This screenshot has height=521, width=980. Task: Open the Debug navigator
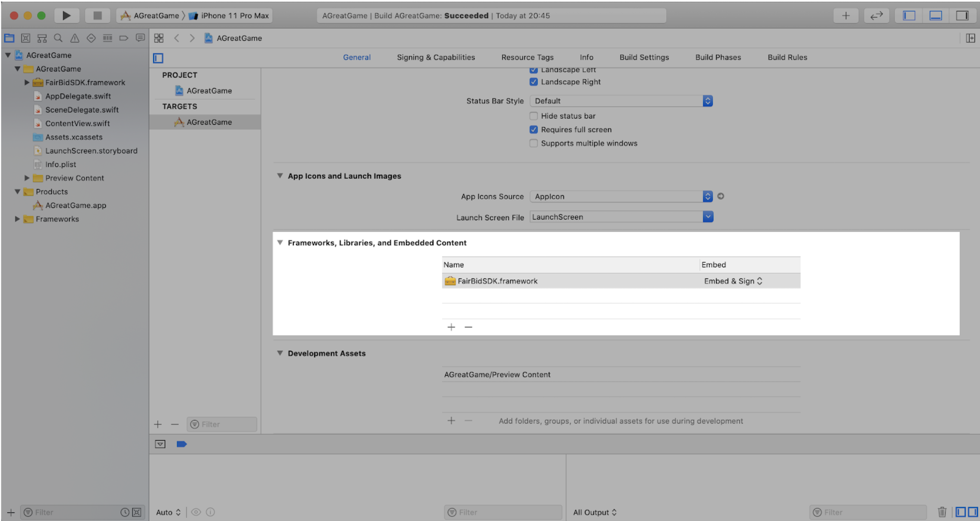coord(107,38)
